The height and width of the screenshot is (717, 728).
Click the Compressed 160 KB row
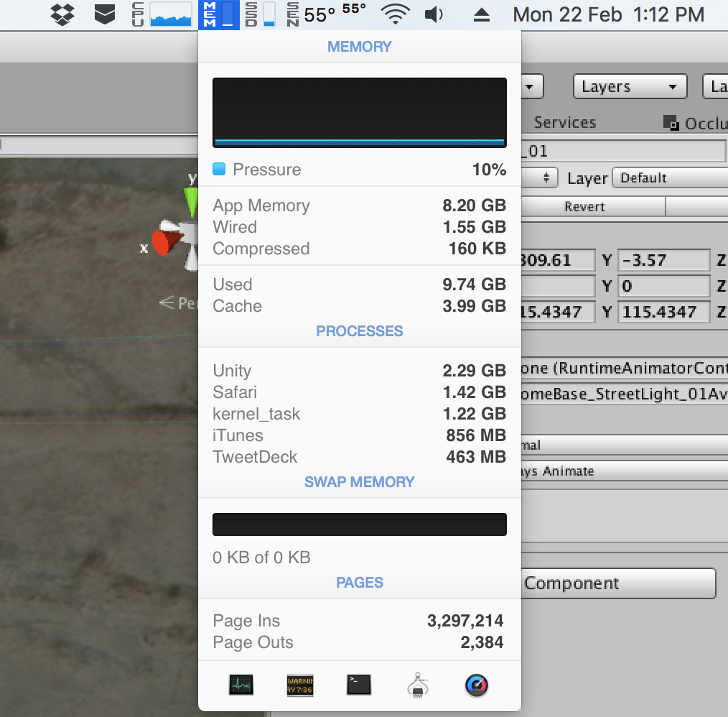[x=360, y=249]
